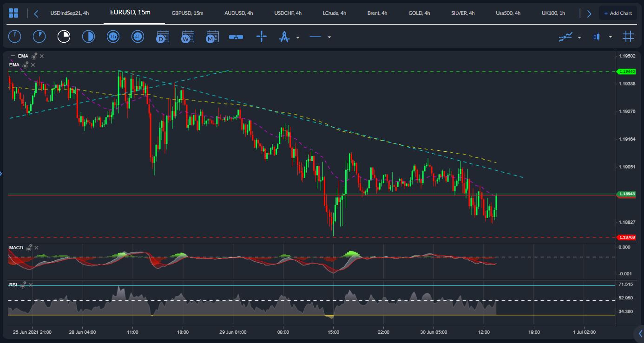Click the green 1.19440 price level tag
644x343 pixels.
pyautogui.click(x=625, y=71)
